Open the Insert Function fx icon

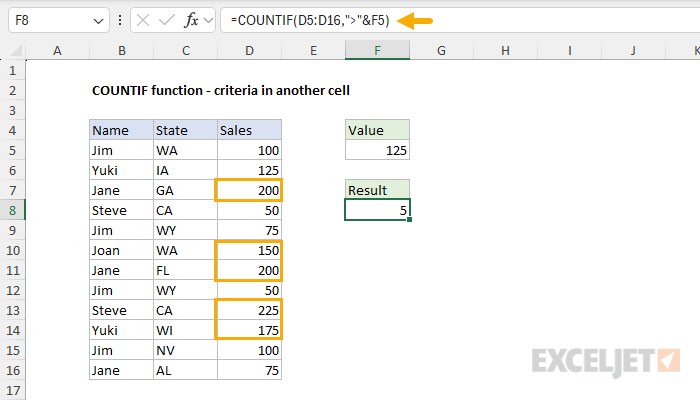pos(191,21)
